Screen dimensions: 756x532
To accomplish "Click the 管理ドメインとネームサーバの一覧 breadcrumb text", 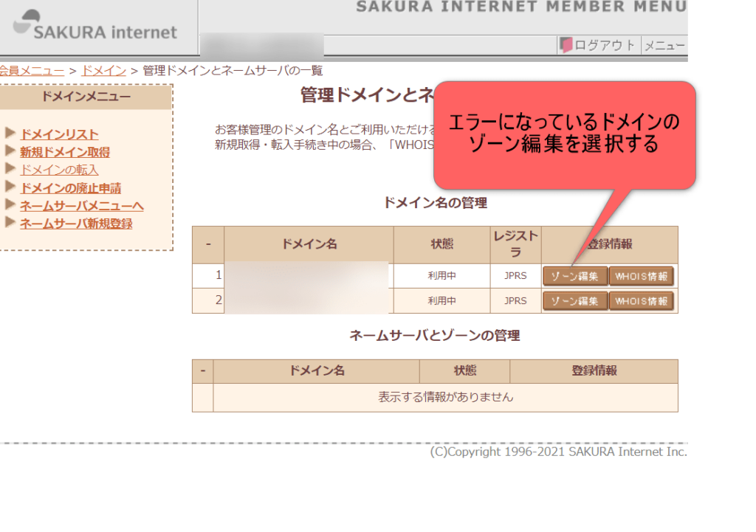I will pos(233,71).
